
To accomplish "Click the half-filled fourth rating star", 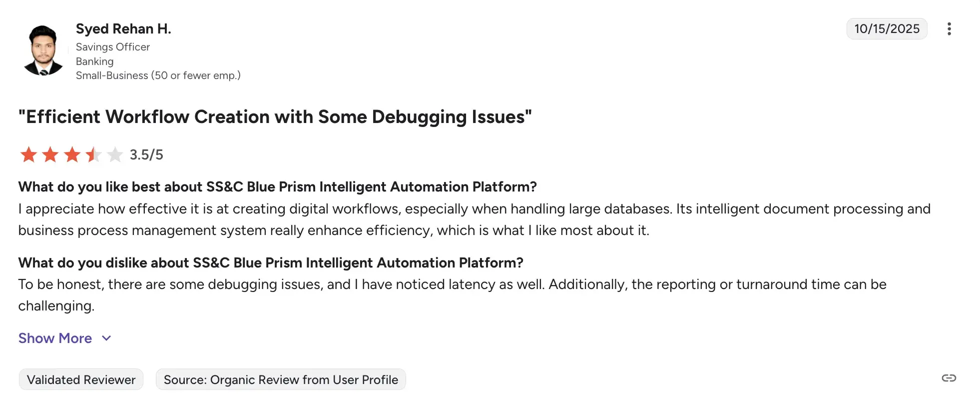I will pos(93,154).
